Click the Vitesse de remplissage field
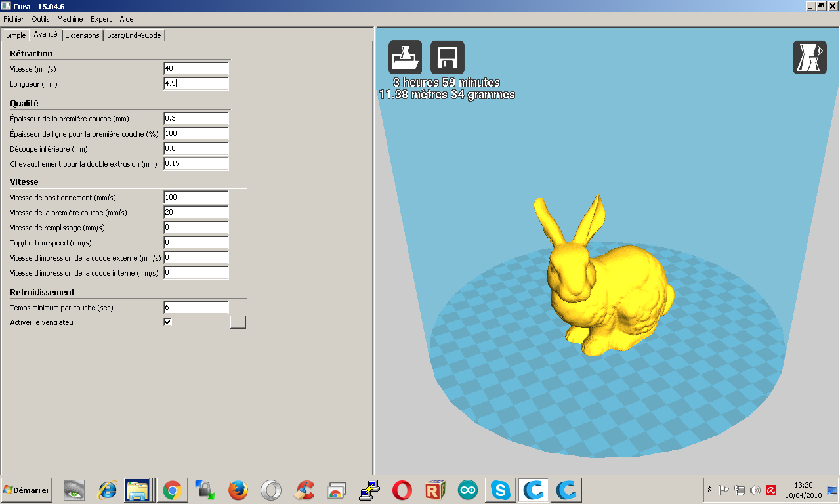The width and height of the screenshot is (840, 504). click(196, 227)
